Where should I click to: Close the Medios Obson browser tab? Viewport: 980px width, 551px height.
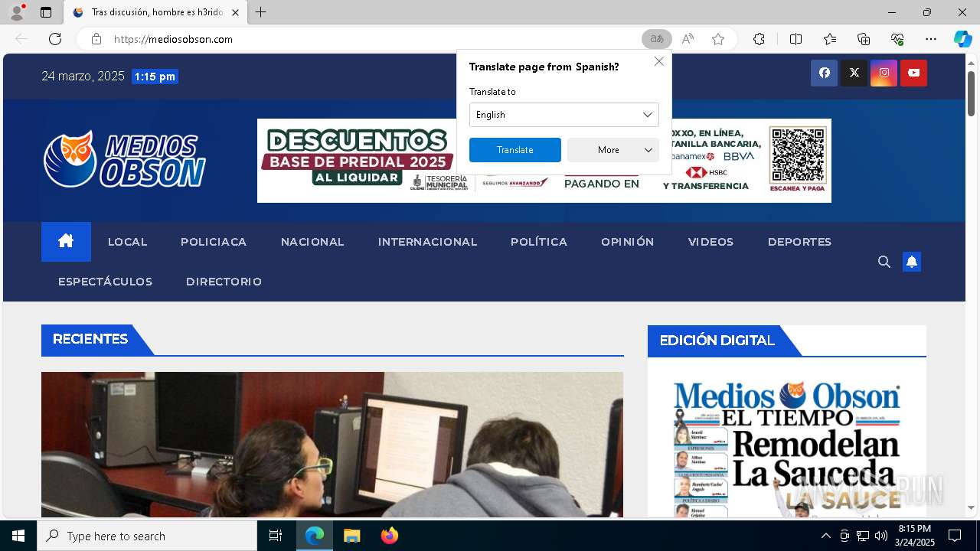pyautogui.click(x=235, y=13)
